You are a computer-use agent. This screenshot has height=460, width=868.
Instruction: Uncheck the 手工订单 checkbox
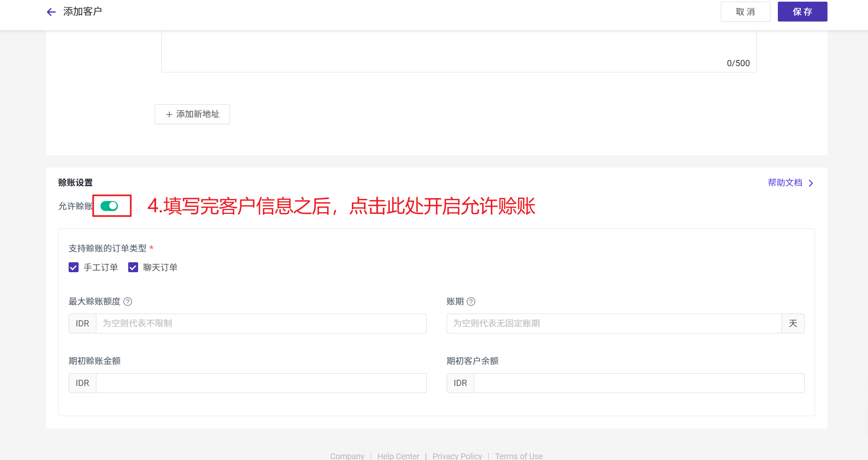click(x=74, y=267)
